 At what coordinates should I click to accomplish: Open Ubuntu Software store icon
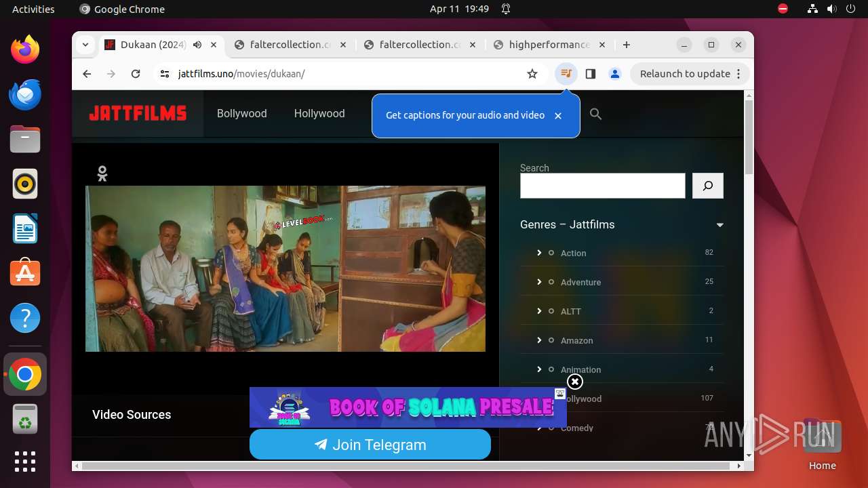(25, 273)
